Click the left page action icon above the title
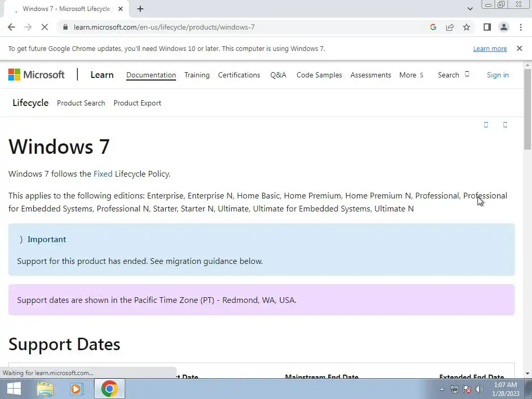 [x=486, y=125]
